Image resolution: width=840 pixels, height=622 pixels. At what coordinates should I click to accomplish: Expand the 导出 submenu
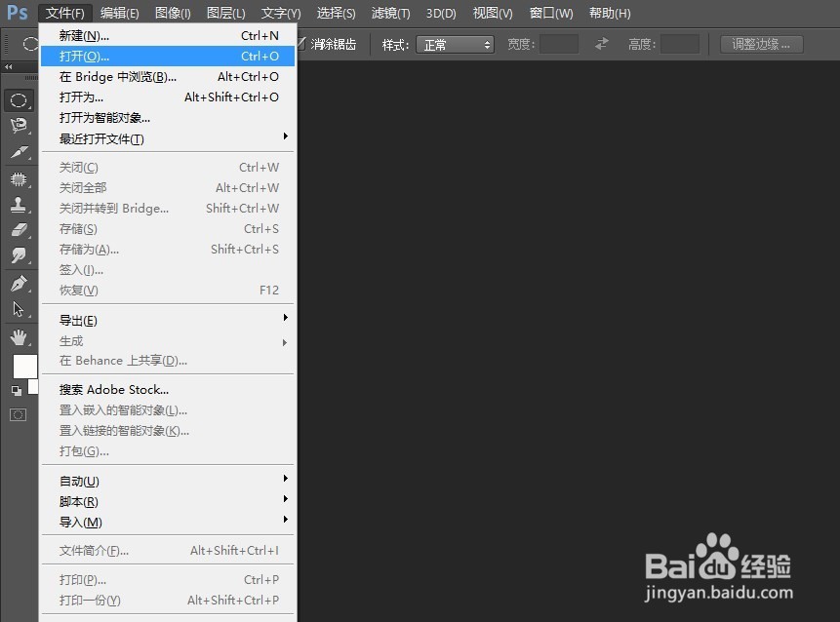(168, 320)
